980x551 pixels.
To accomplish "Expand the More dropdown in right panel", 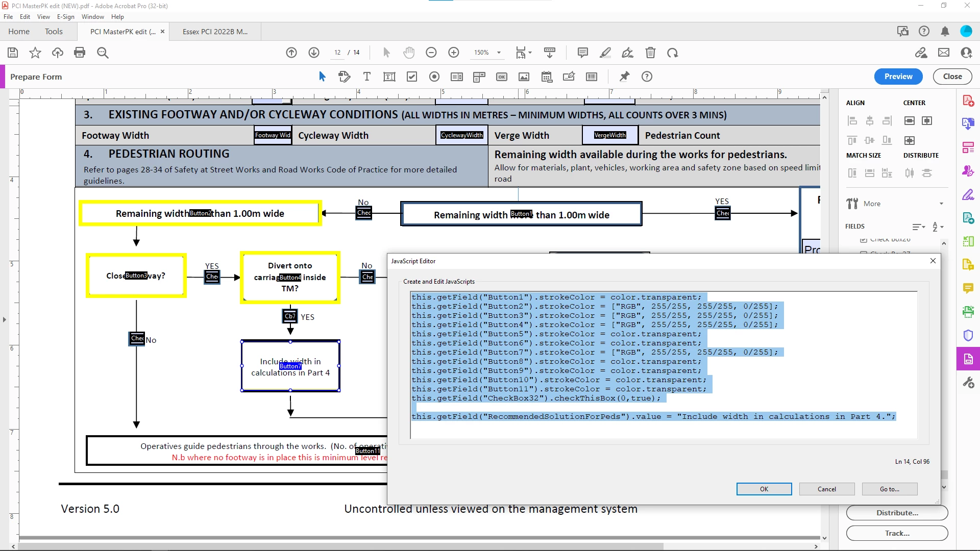I will click(x=941, y=204).
